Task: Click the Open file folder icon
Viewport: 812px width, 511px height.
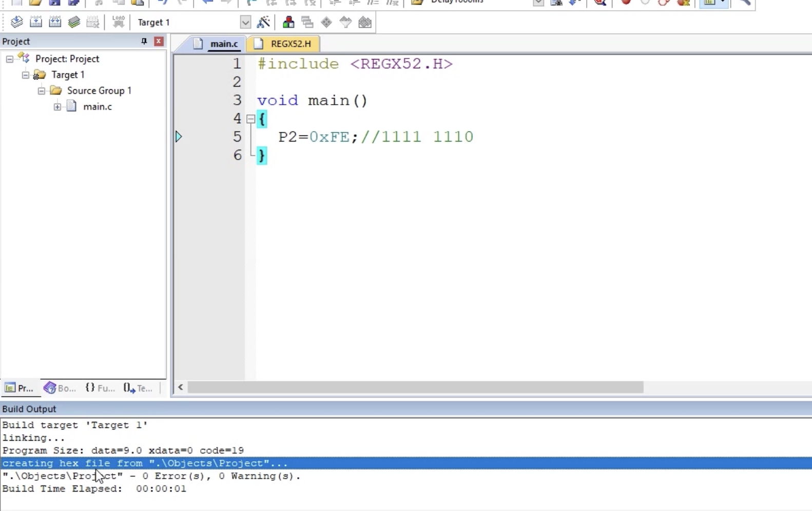Action: click(x=35, y=2)
